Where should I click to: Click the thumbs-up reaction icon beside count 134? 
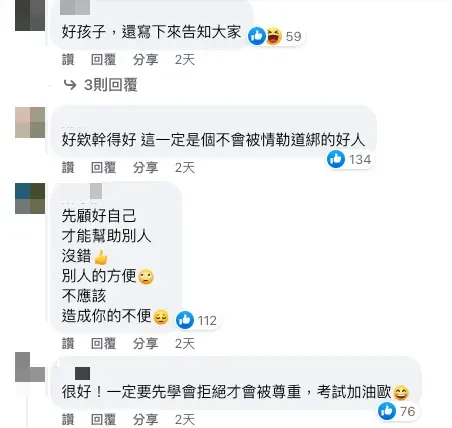(x=336, y=159)
